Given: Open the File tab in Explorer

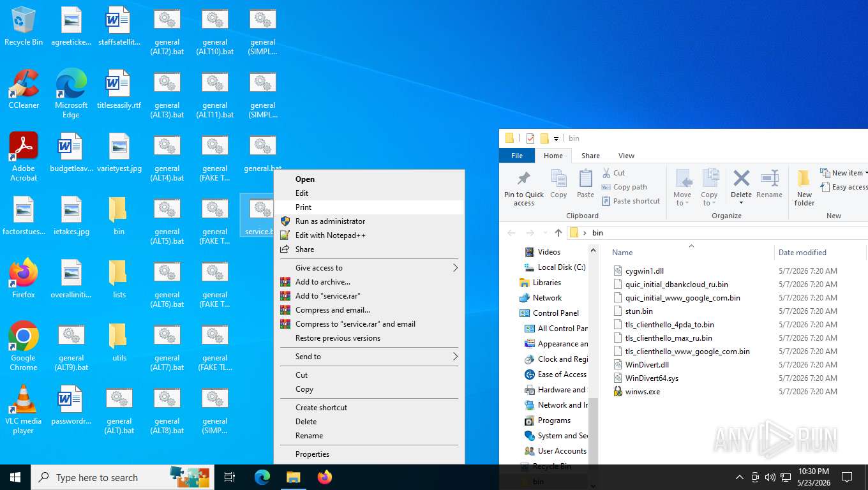Looking at the screenshot, I should click(517, 156).
